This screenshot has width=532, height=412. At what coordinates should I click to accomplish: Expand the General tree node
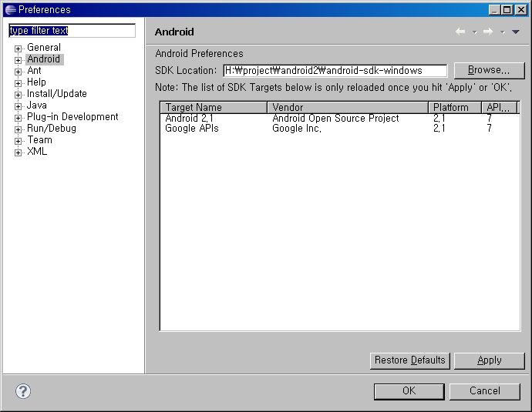18,49
